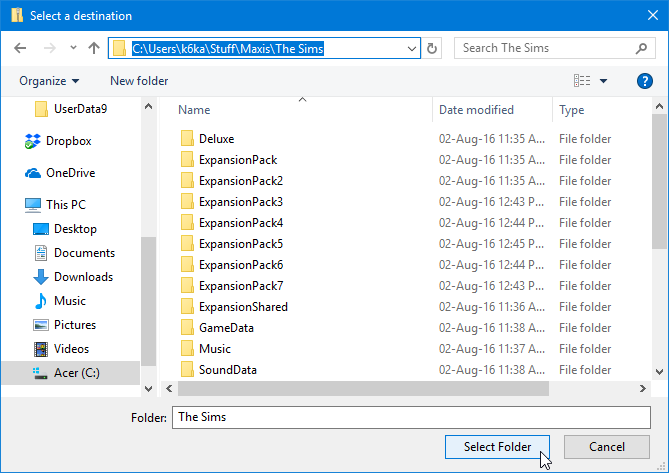This screenshot has height=473, width=669.
Task: Open recent locations dropdown arrow
Action: point(73,47)
